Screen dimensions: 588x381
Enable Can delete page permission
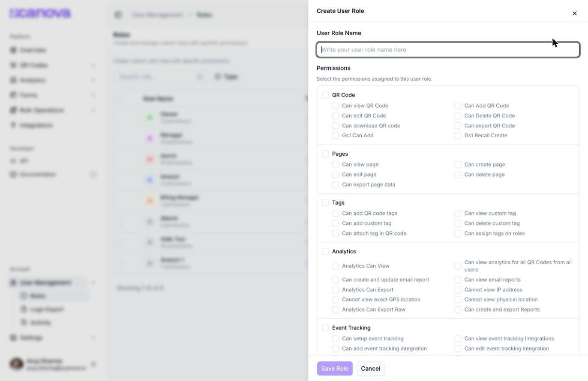click(458, 175)
